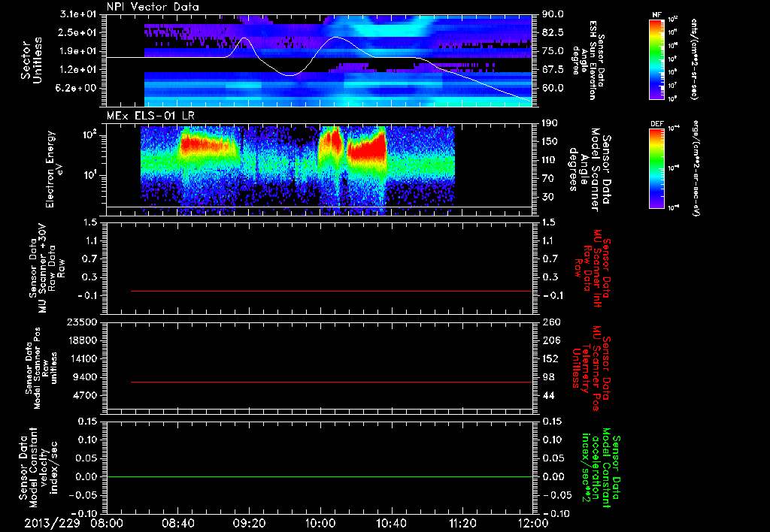Click the "2.5e+01" sector tick value
Screen dimensions: 770x532
click(x=78, y=32)
